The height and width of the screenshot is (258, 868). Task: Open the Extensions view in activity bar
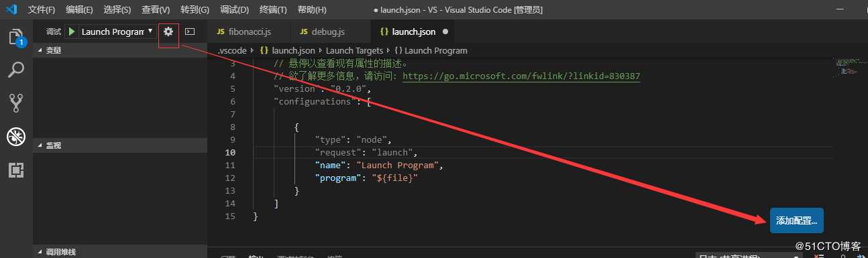pos(16,170)
